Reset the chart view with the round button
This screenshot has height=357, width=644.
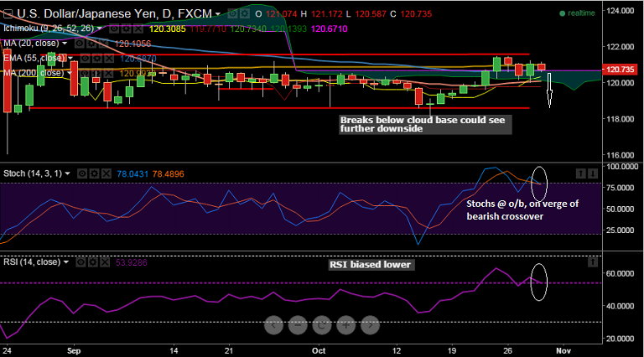[x=322, y=325]
